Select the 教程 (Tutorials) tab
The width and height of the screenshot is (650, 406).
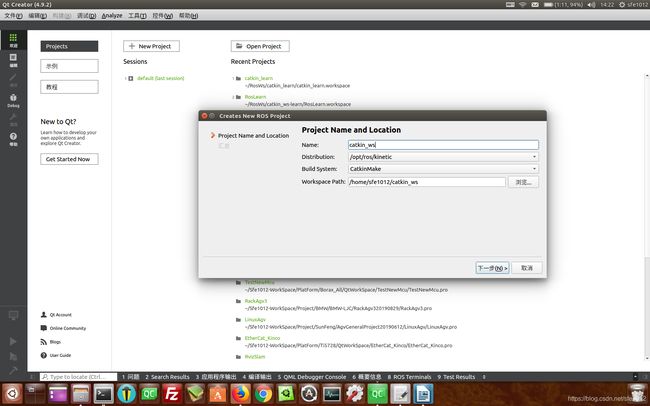[x=69, y=87]
